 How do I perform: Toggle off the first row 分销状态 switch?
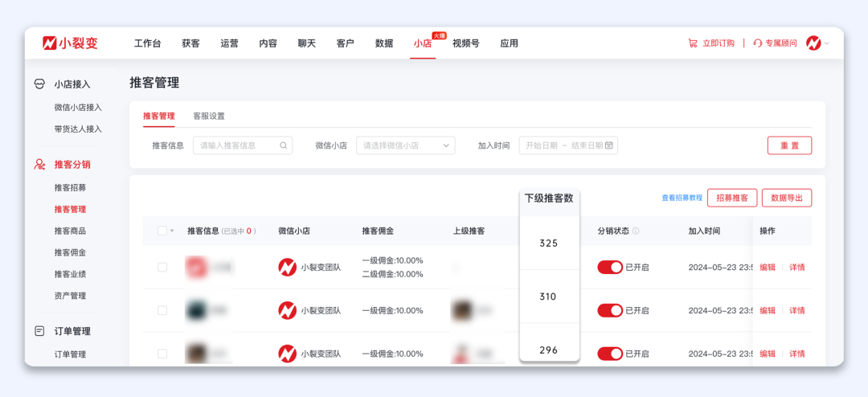click(610, 268)
